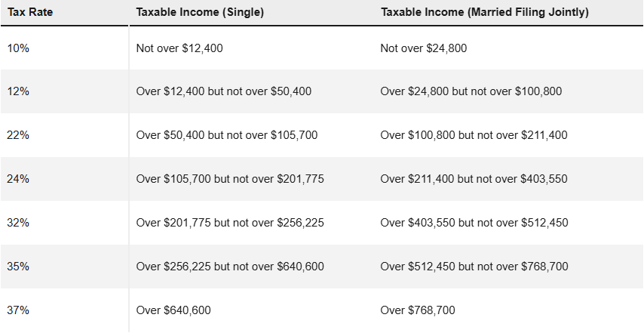Click 'Over $12,400 but not over $50,400'
The height and width of the screenshot is (333, 644).
click(224, 92)
